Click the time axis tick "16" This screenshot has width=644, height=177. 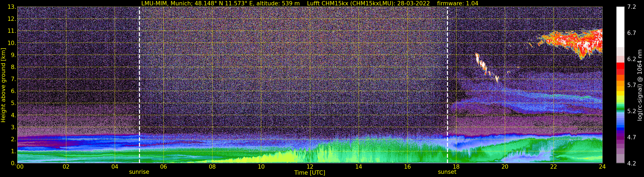click(407, 167)
